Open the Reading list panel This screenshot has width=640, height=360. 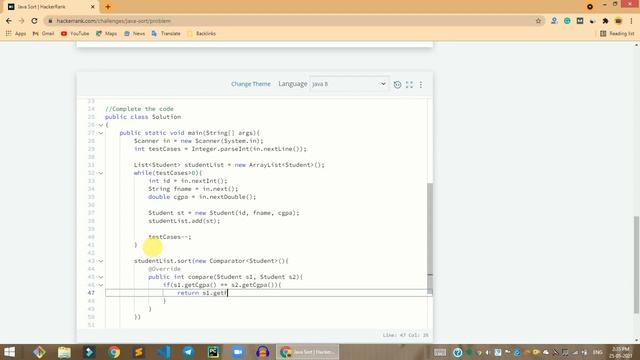tap(617, 33)
